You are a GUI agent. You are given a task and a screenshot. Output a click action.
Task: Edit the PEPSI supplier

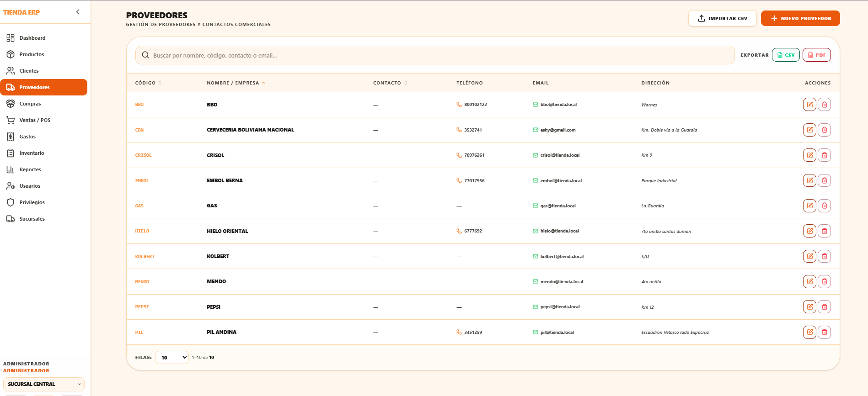(809, 307)
